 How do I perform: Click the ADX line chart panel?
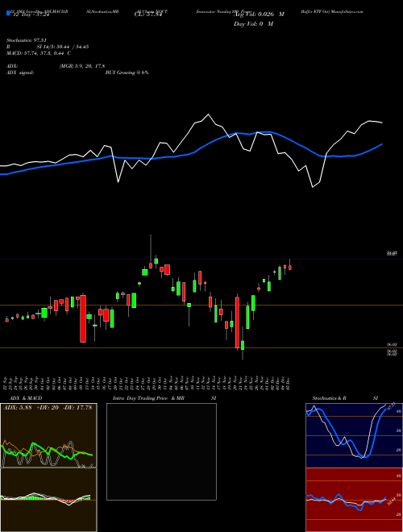pos(48,435)
